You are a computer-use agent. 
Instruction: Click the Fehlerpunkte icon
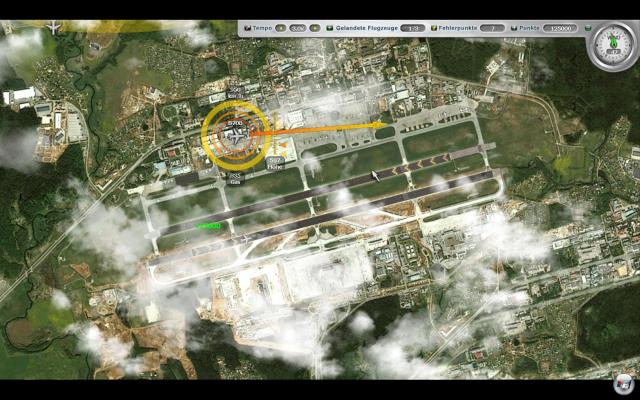click(434, 29)
